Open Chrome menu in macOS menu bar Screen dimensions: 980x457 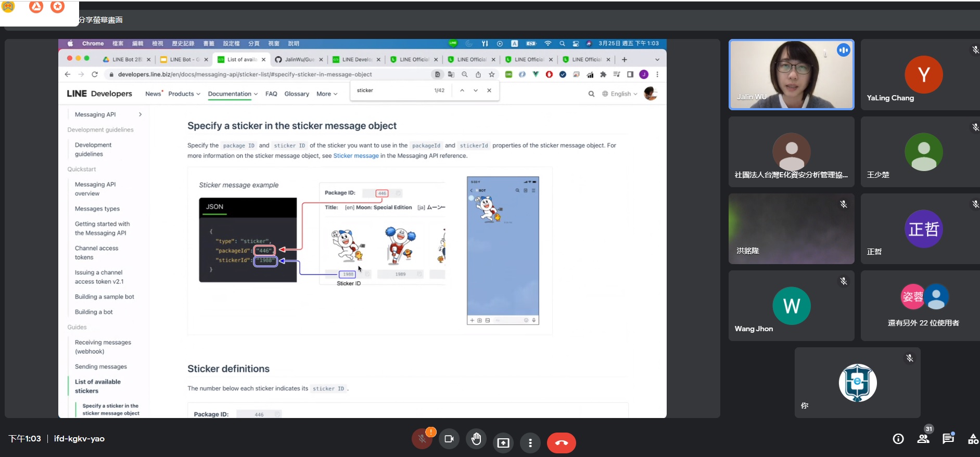tap(93, 44)
